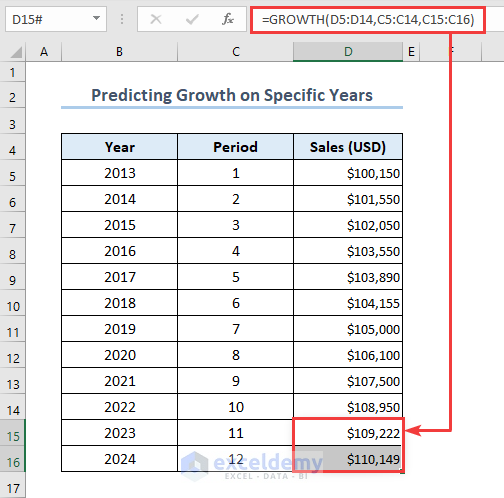This screenshot has width=504, height=498.
Task: Select the Period cell with value 5
Action: tap(235, 277)
